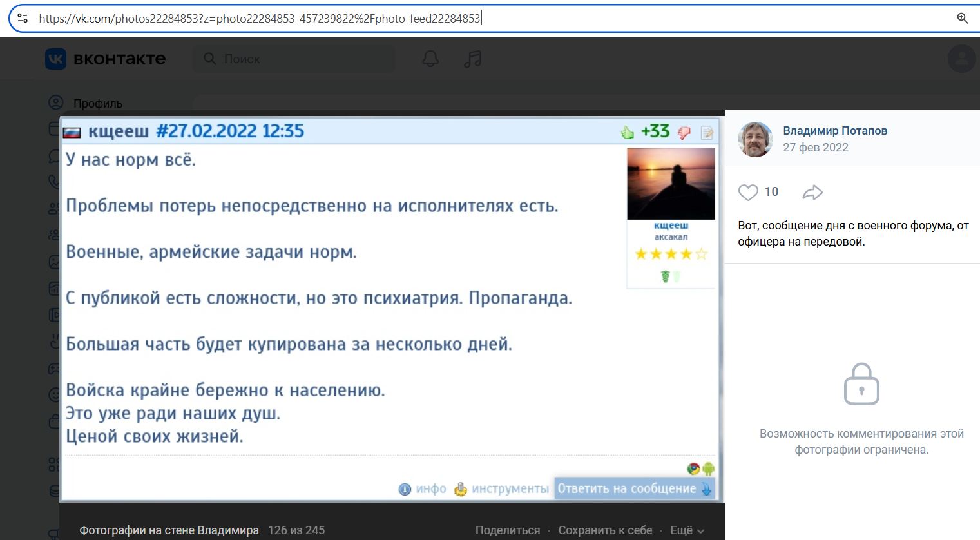
Task: Click username кщееш under avatar
Action: click(671, 226)
